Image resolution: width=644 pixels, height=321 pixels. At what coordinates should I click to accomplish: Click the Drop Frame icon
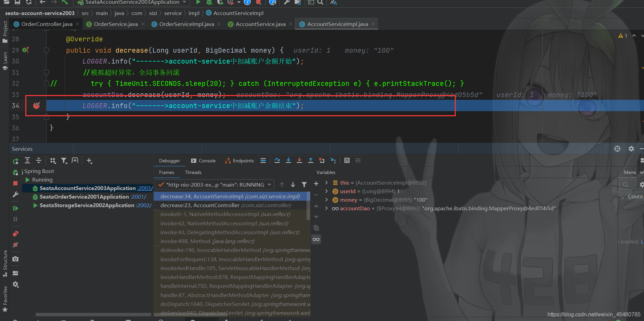[x=322, y=160]
